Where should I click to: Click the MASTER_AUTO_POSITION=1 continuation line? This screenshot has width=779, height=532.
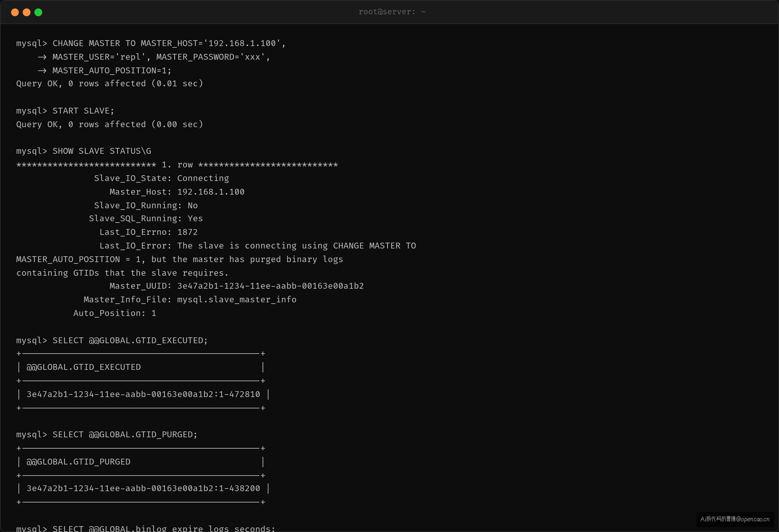click(x=105, y=70)
